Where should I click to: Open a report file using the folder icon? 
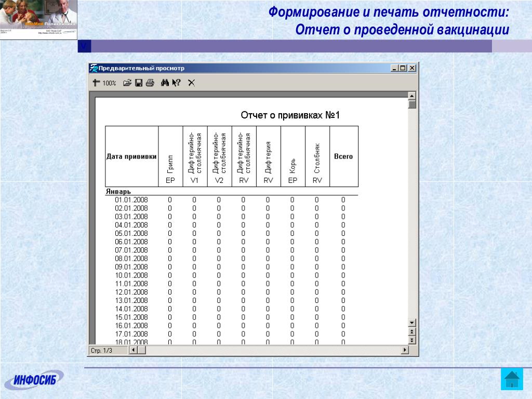coord(127,83)
